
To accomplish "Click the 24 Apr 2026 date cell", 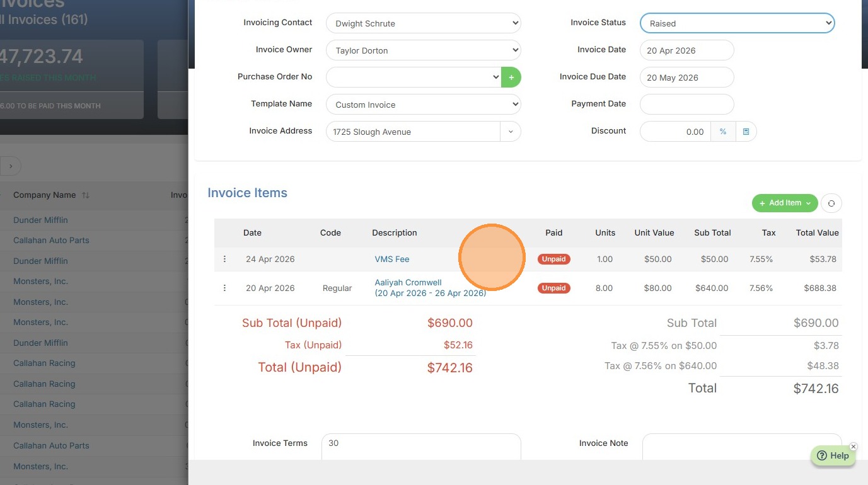I will click(x=270, y=259).
